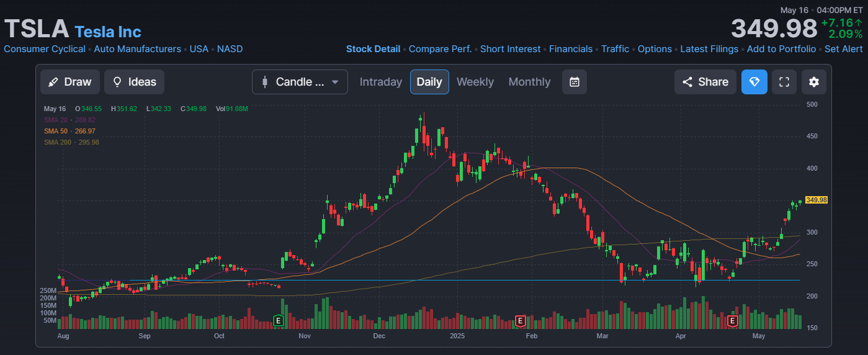
Task: Click the October earnings E marker
Action: click(279, 321)
